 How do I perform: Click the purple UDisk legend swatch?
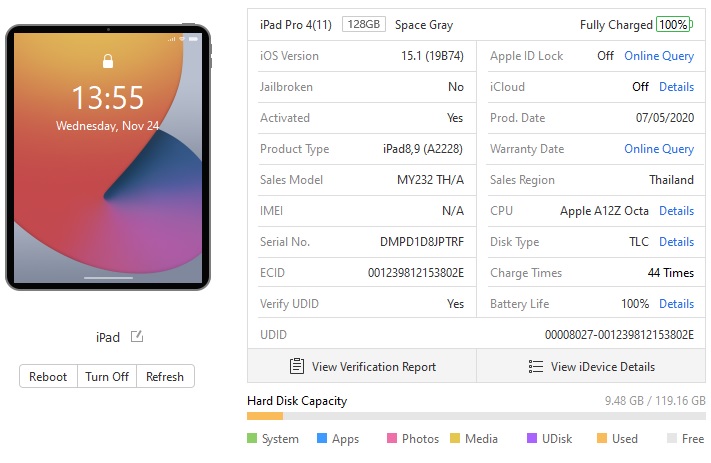click(x=532, y=438)
